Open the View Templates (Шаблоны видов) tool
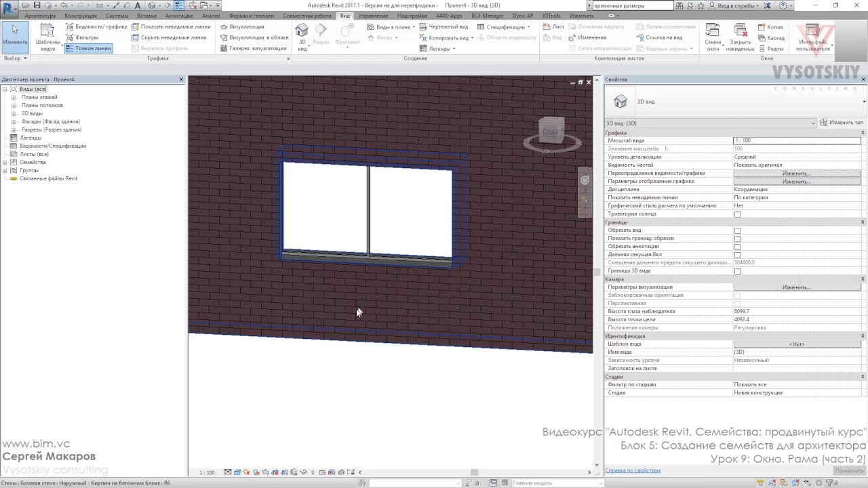 pos(47,37)
